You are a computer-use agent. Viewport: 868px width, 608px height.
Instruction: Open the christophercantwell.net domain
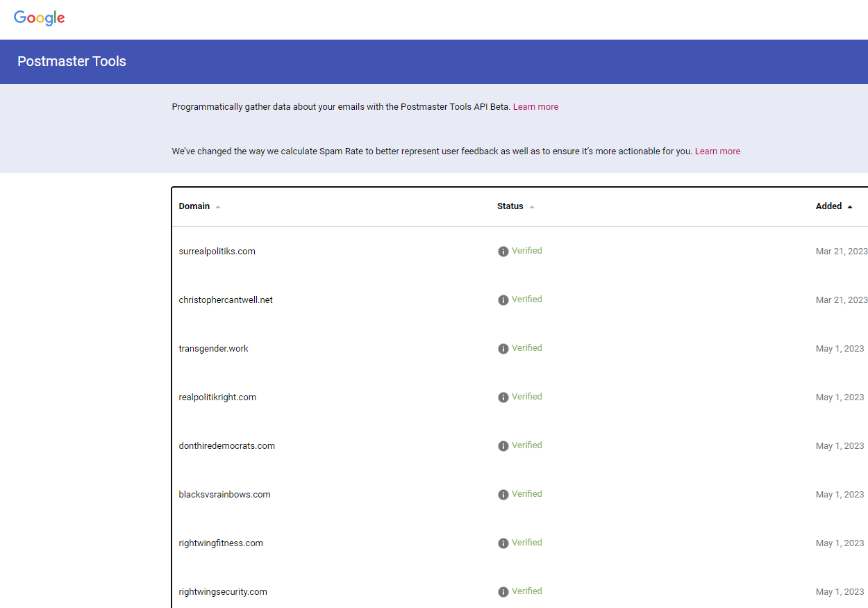(226, 300)
